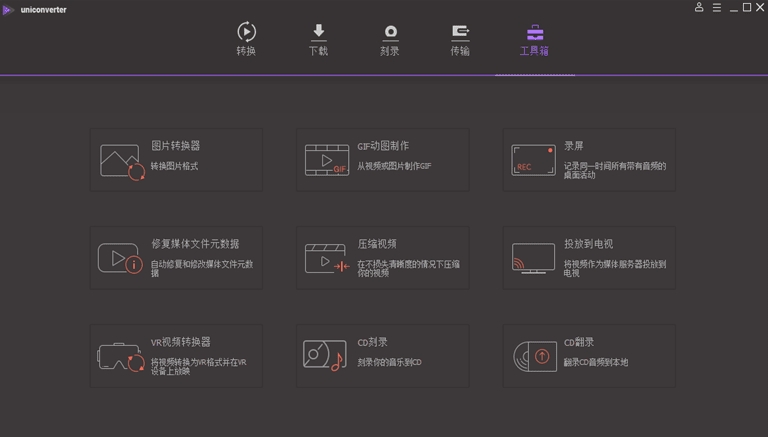Click the compress video clapperboard icon
The height and width of the screenshot is (437, 768).
(327, 259)
